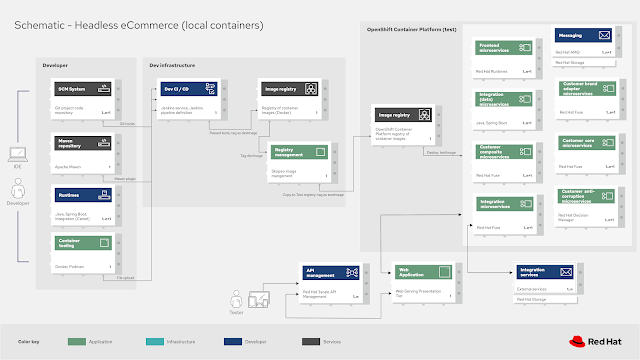Select the tester devices monitor icon
The height and width of the screenshot is (360, 640).
[x=258, y=300]
